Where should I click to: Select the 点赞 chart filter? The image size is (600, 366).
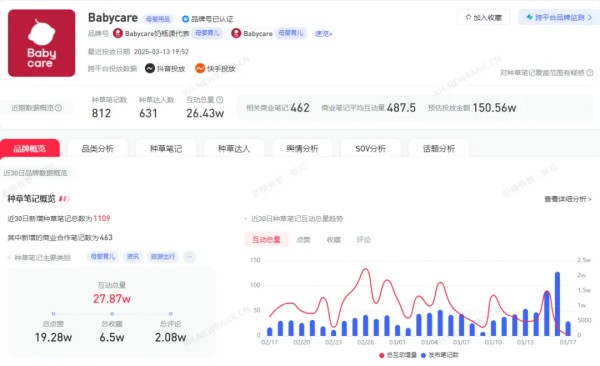tap(303, 240)
